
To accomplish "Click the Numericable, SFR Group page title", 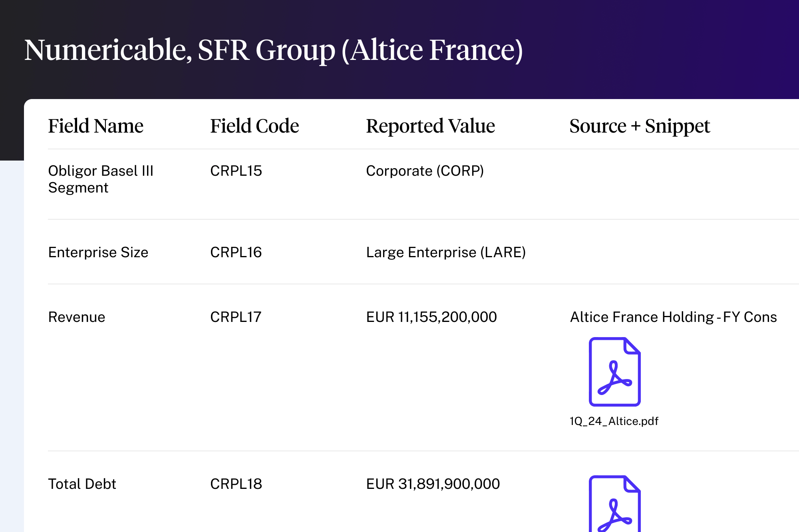I will [274, 50].
